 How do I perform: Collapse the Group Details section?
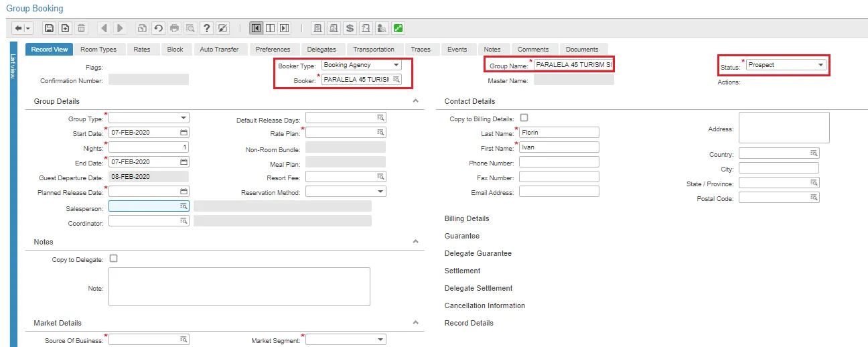pyautogui.click(x=415, y=101)
